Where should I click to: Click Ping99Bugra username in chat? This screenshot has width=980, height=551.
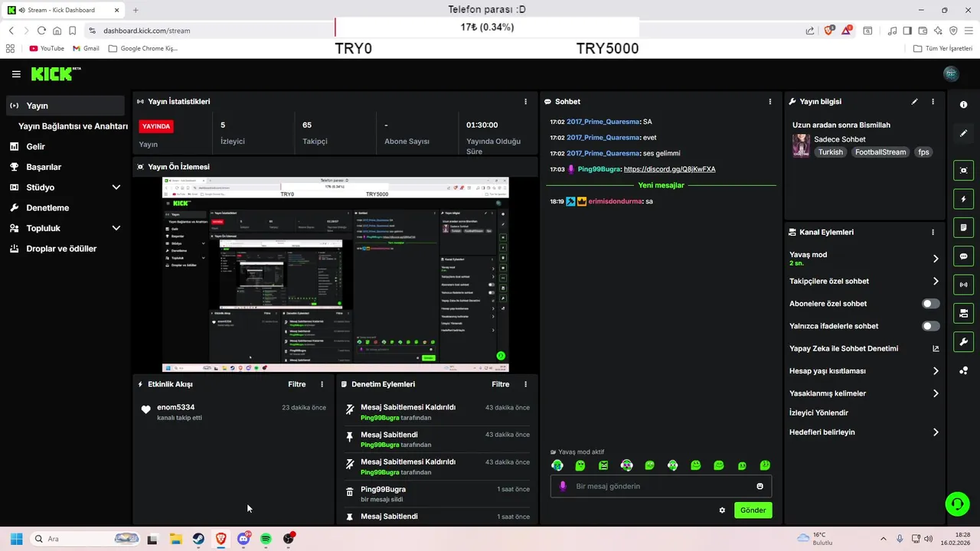coord(599,169)
